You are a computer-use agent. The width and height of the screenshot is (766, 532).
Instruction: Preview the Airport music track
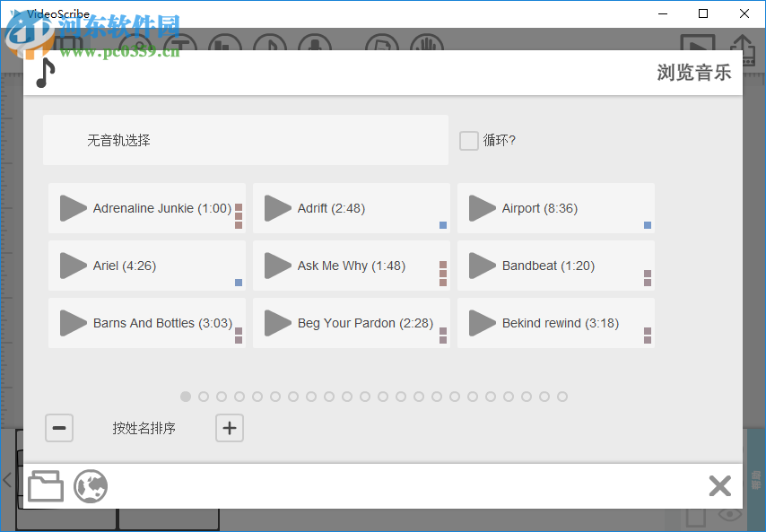pos(482,208)
